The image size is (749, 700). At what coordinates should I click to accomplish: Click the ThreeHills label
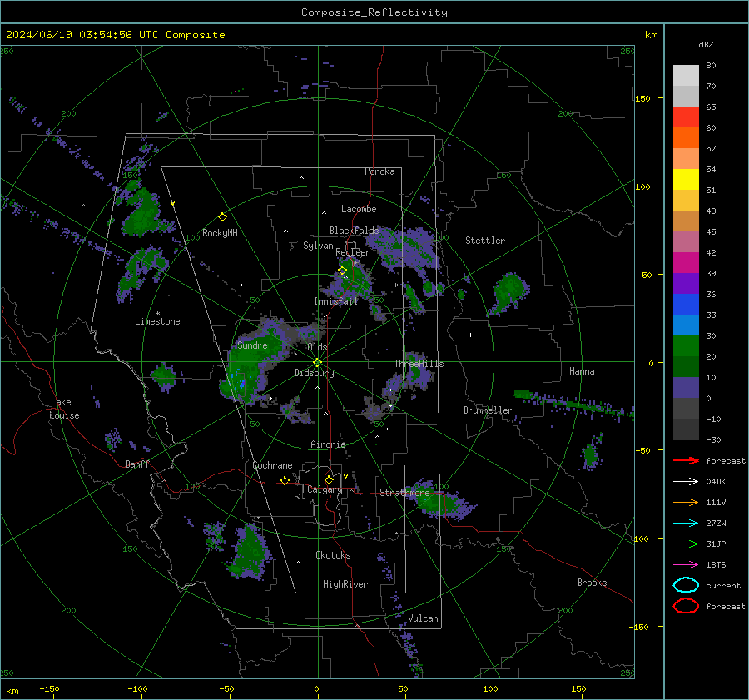(x=419, y=364)
